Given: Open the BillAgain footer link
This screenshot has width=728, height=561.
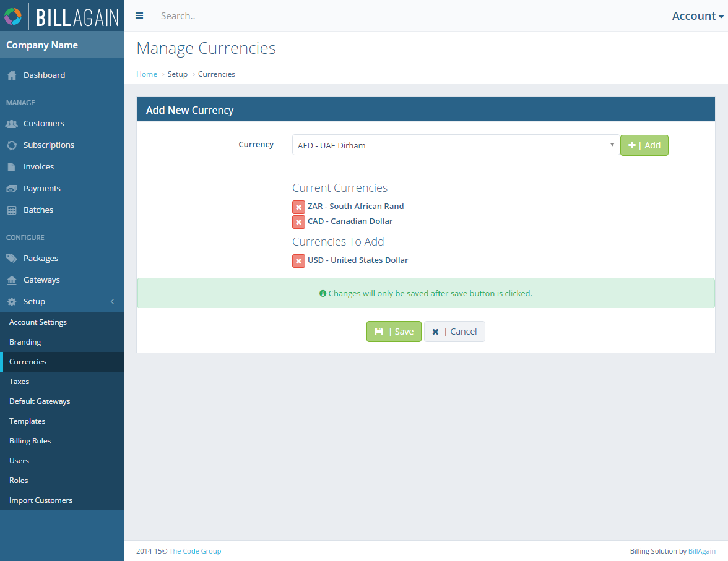Looking at the screenshot, I should (x=701, y=551).
